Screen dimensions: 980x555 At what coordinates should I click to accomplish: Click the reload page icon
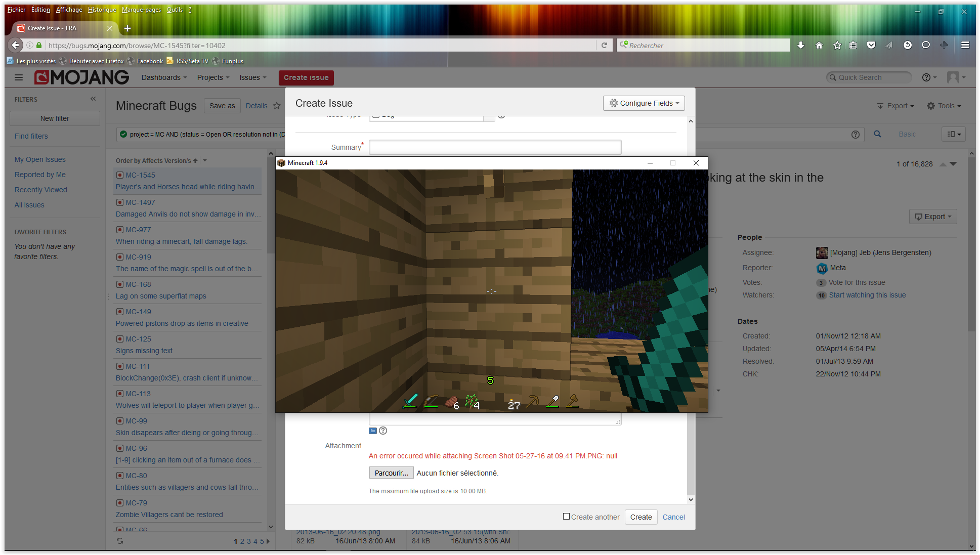604,46
